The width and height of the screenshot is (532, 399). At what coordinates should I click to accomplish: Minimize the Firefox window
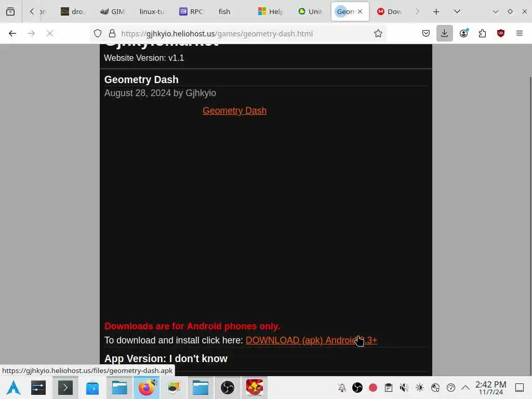click(495, 11)
